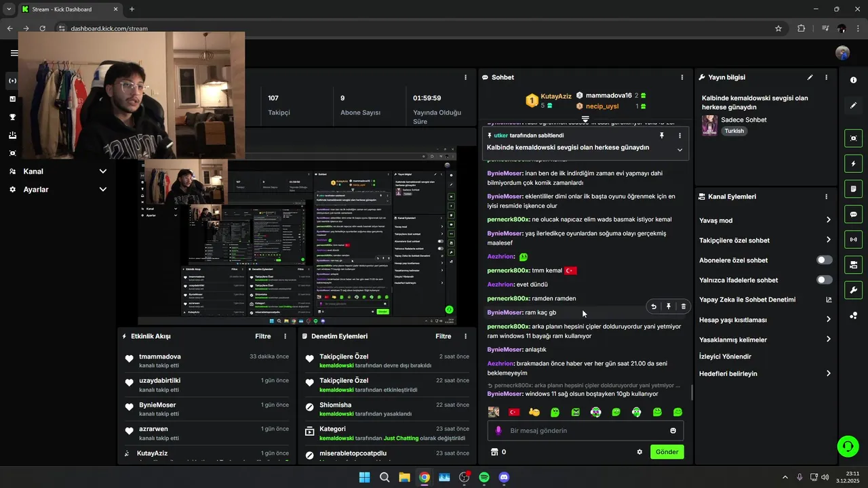Viewport: 868px width, 488px height.
Task: Open Etkinlik Akışı panel three-dot menu
Action: click(285, 336)
